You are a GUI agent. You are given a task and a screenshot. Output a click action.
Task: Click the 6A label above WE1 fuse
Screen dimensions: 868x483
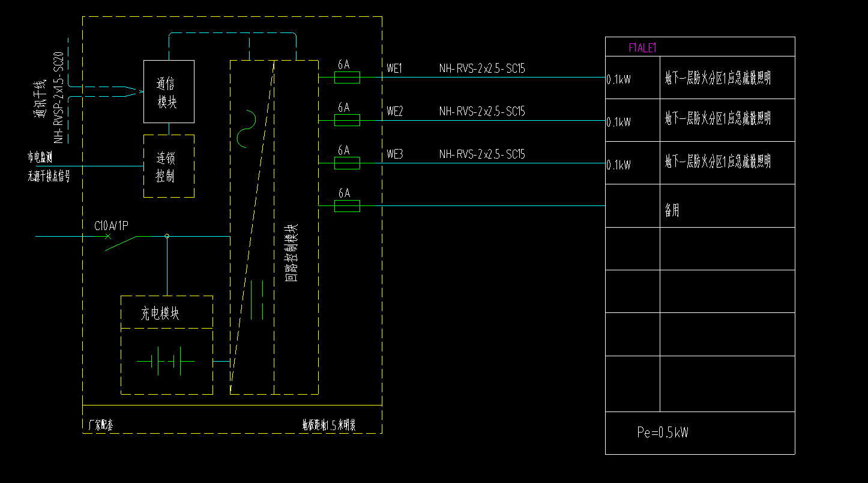coord(344,64)
